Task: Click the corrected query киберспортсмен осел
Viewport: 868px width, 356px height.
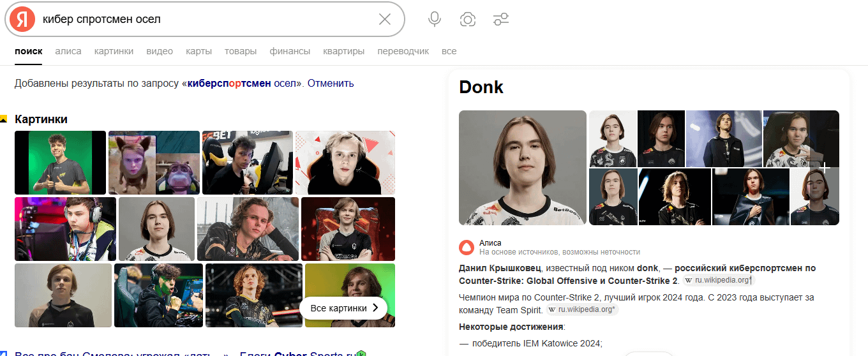Action: click(242, 84)
